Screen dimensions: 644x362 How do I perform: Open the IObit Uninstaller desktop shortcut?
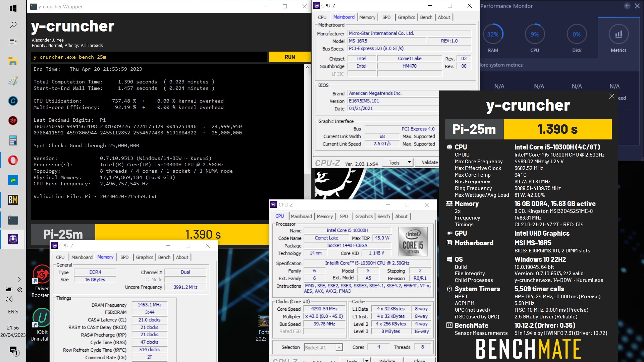tap(41, 325)
